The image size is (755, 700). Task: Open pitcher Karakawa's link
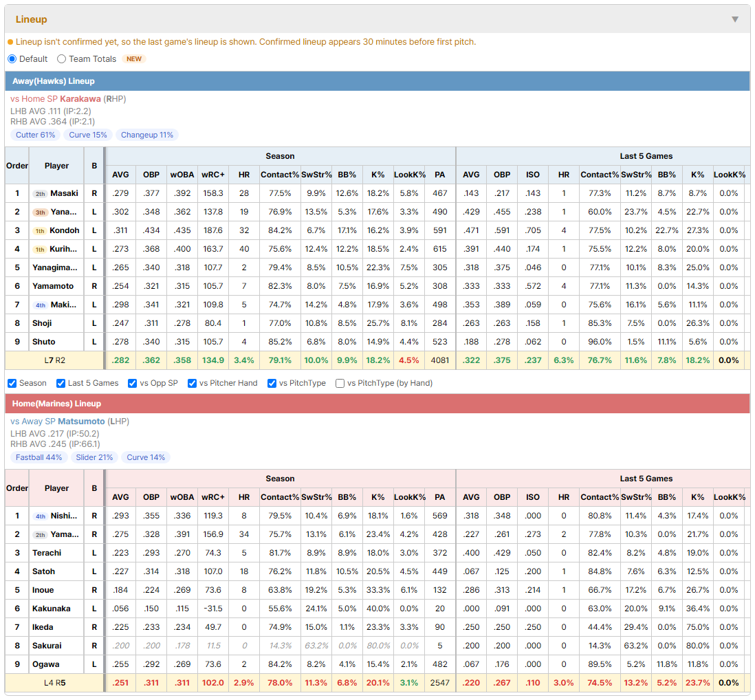point(80,99)
